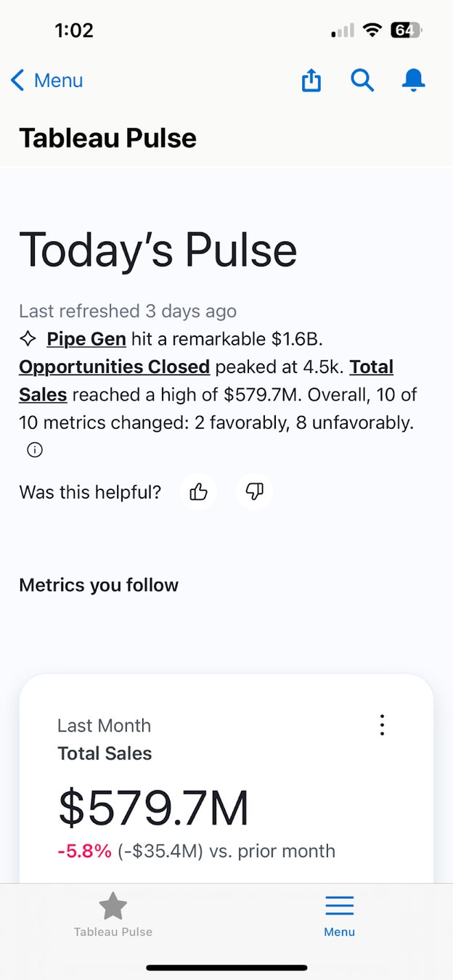453x980 pixels.
Task: Tap the sparkle AI icon before Pipe Gen
Action: [x=28, y=339]
